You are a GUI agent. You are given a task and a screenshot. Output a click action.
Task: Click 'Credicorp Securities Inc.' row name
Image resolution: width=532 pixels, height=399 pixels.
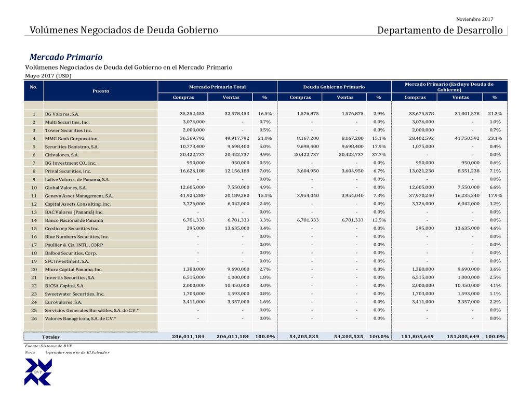click(x=72, y=229)
